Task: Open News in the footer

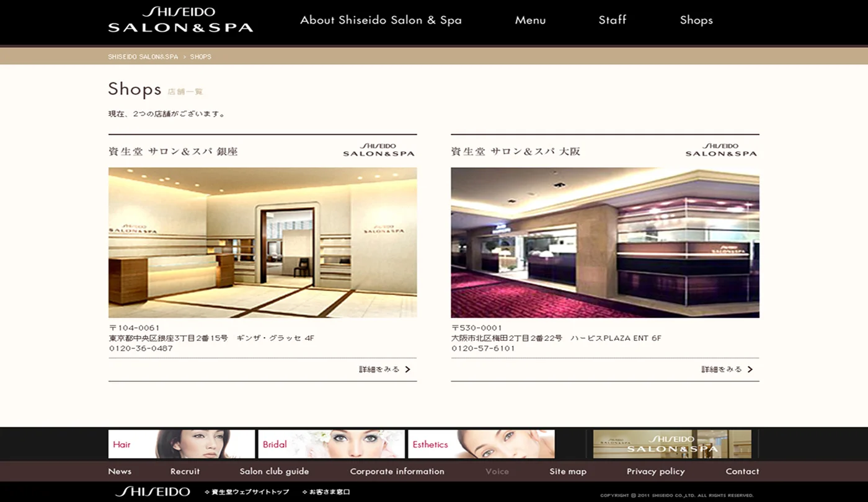Action: pyautogui.click(x=120, y=471)
